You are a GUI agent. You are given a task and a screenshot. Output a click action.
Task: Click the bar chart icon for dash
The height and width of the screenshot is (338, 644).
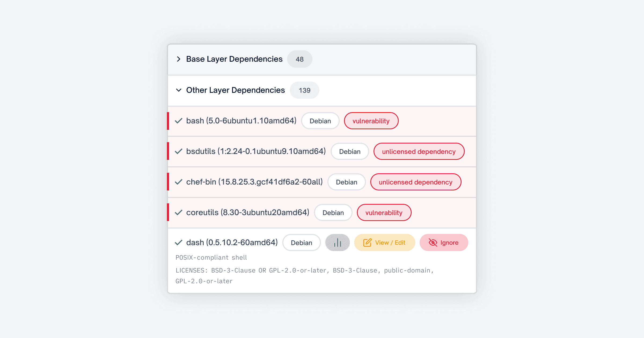coord(337,243)
